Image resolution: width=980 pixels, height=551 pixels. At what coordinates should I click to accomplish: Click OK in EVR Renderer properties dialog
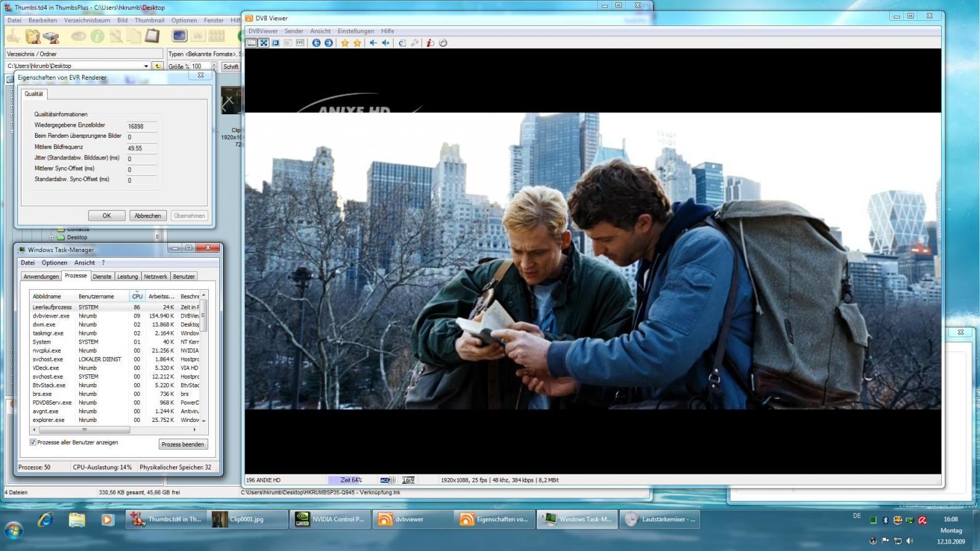tap(107, 216)
